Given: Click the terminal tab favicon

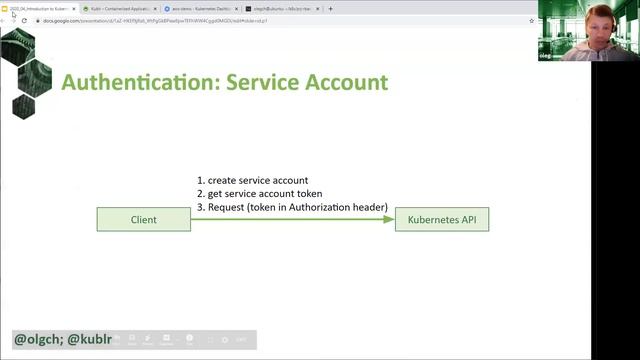Looking at the screenshot, I should (248, 9).
